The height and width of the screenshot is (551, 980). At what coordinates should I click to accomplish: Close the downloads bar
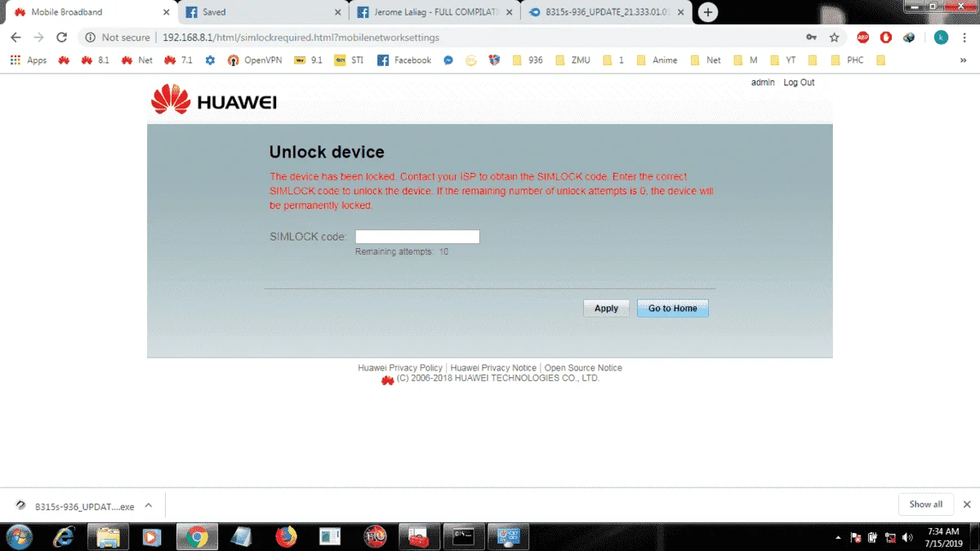[x=967, y=504]
